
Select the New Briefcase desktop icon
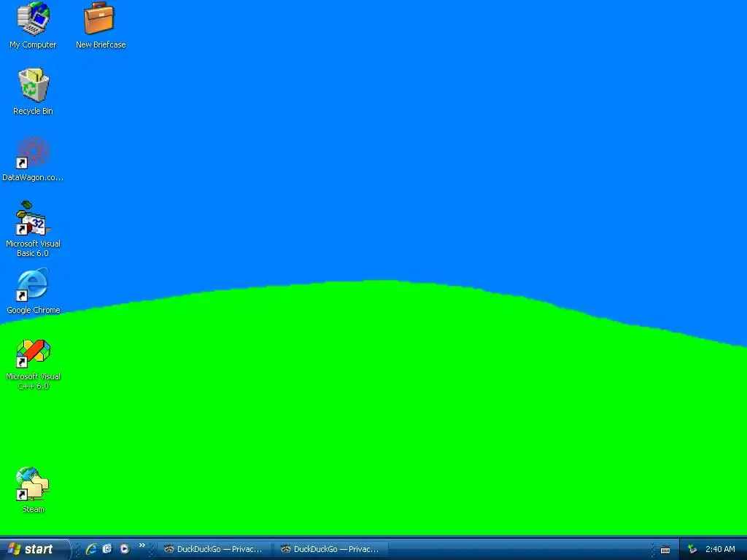point(101,26)
